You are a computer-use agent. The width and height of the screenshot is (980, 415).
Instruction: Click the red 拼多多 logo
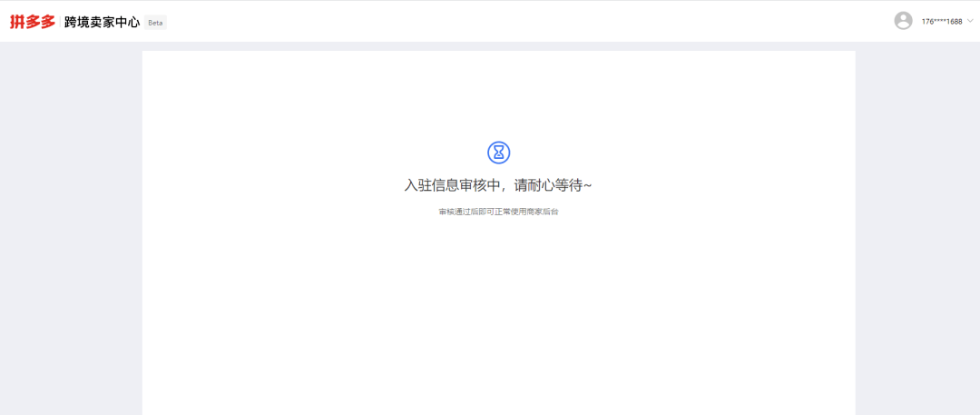click(33, 22)
